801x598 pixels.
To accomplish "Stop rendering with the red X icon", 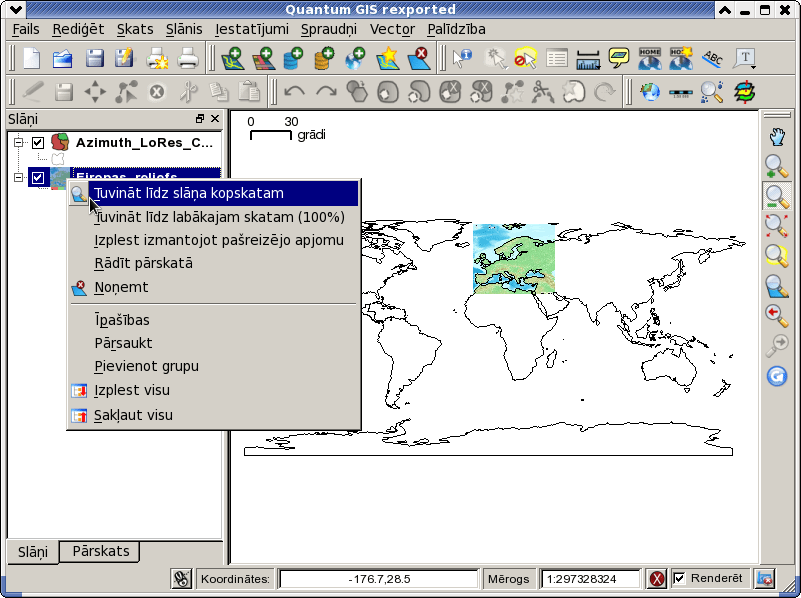I will pyautogui.click(x=657, y=579).
